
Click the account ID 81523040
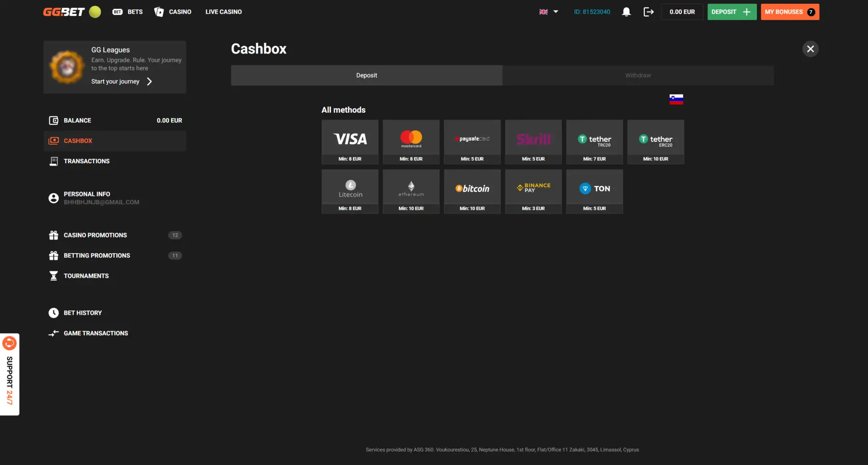click(592, 12)
